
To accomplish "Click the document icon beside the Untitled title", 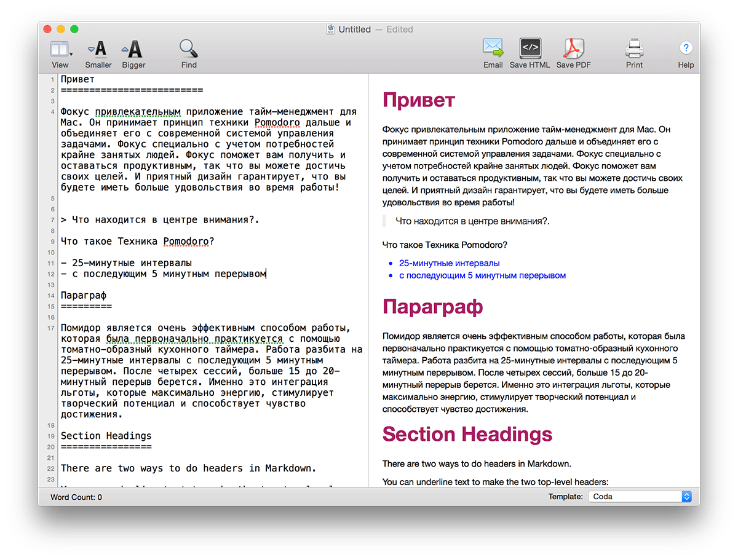I will coord(330,29).
